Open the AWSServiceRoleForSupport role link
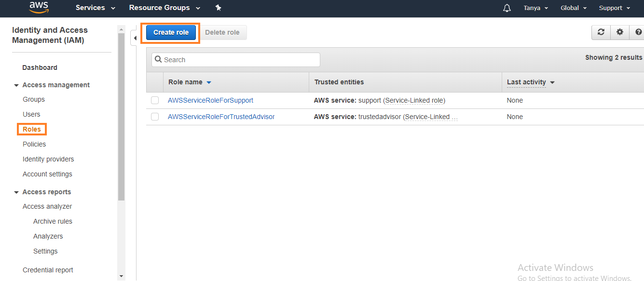The image size is (644, 281). 210,100
